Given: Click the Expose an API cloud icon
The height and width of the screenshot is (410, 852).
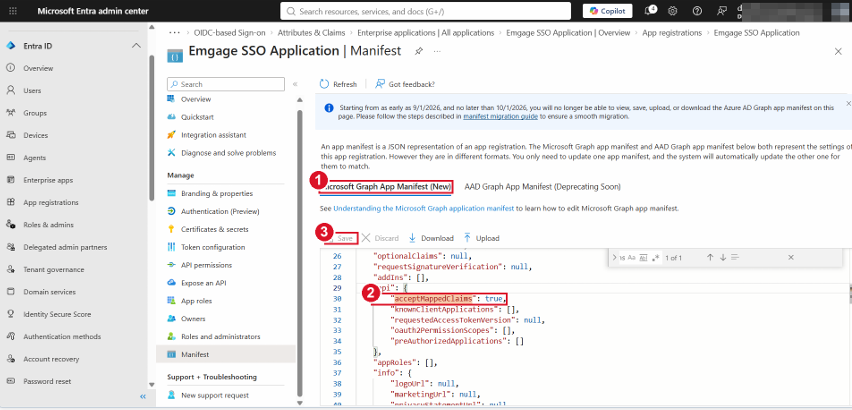Looking at the screenshot, I should click(x=171, y=283).
